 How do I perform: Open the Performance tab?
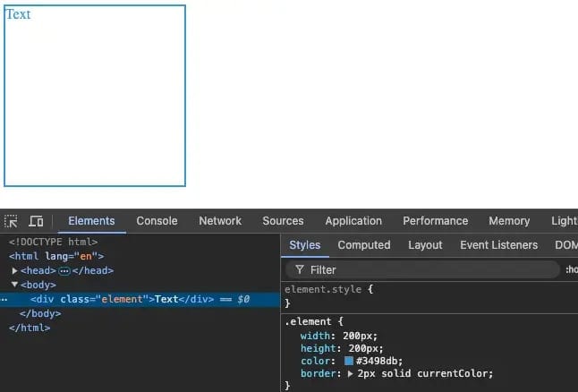point(436,221)
